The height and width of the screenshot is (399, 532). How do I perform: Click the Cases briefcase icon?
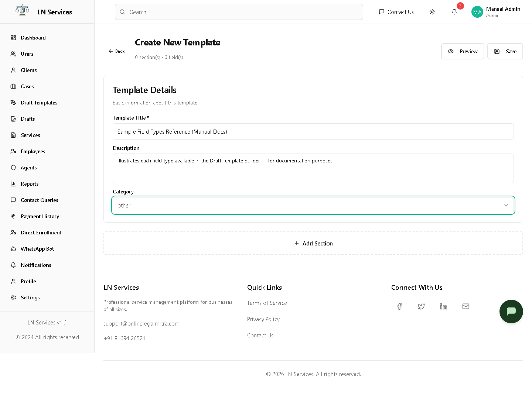(x=13, y=86)
